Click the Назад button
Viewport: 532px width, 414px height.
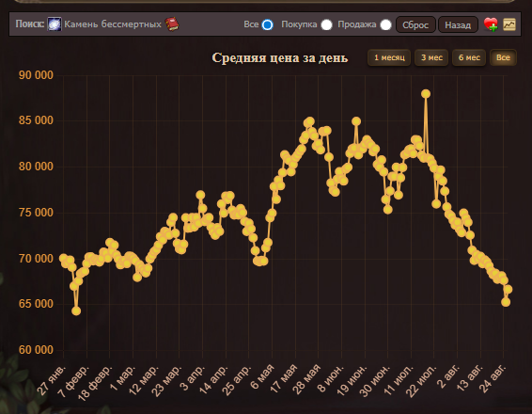tap(458, 24)
